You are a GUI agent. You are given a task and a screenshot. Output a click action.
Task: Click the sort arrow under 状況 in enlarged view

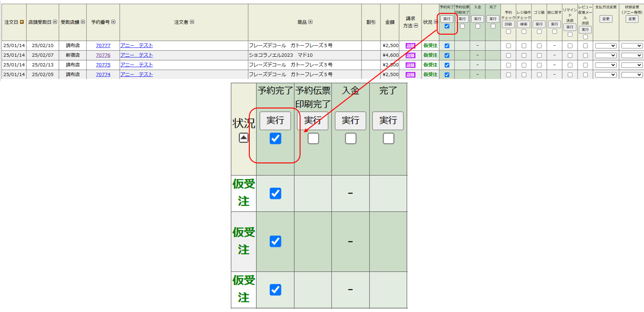[x=243, y=138]
